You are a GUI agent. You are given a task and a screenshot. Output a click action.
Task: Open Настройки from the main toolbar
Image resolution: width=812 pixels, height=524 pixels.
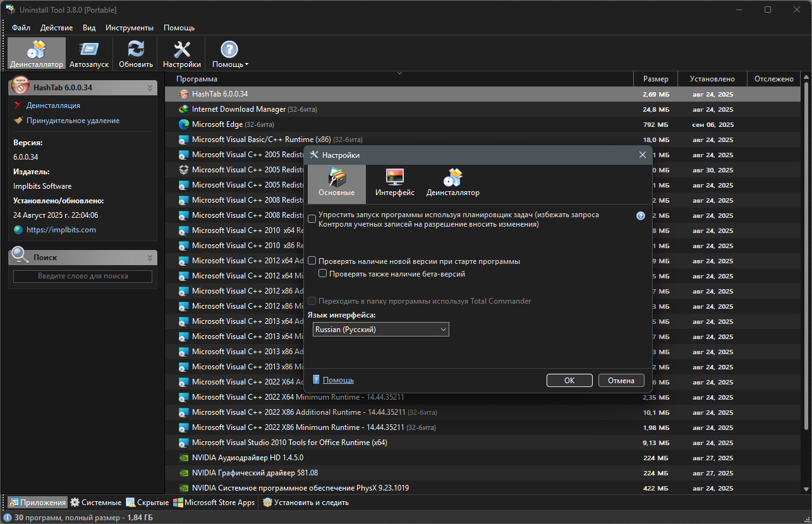click(x=182, y=54)
